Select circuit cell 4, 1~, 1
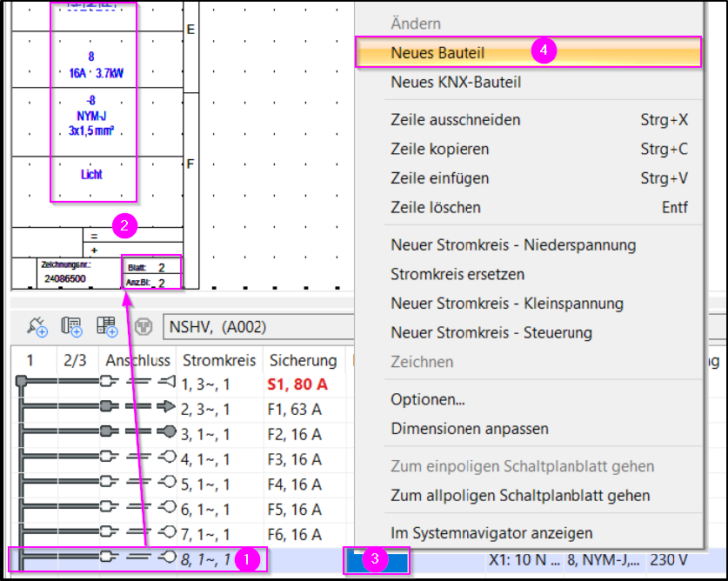 [x=205, y=460]
